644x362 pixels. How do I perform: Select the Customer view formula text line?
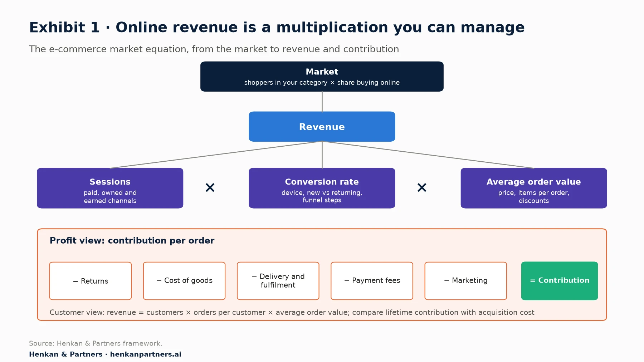[x=292, y=312]
